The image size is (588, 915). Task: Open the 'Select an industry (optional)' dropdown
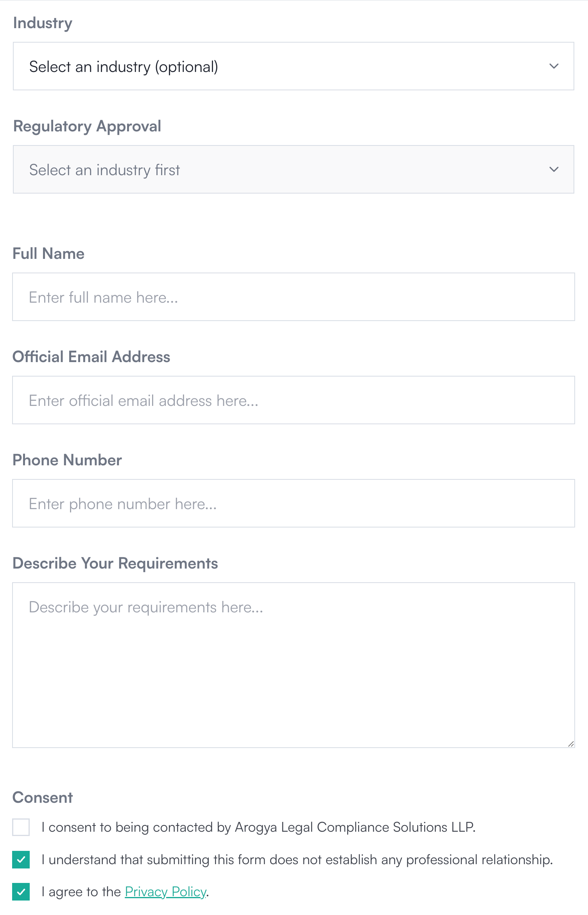point(294,66)
